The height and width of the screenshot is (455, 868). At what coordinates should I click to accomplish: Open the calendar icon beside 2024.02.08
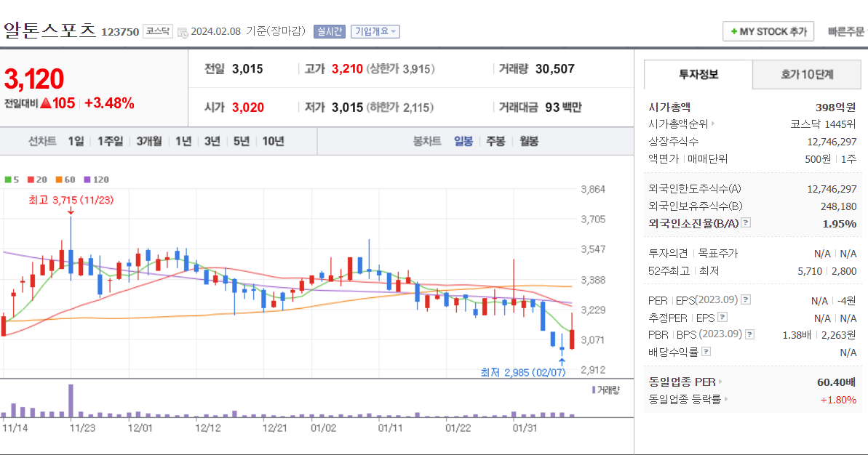click(183, 33)
